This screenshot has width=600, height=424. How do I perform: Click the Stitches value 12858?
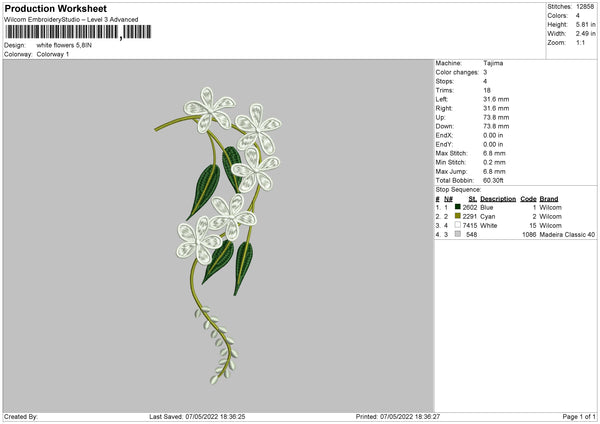[x=585, y=7]
